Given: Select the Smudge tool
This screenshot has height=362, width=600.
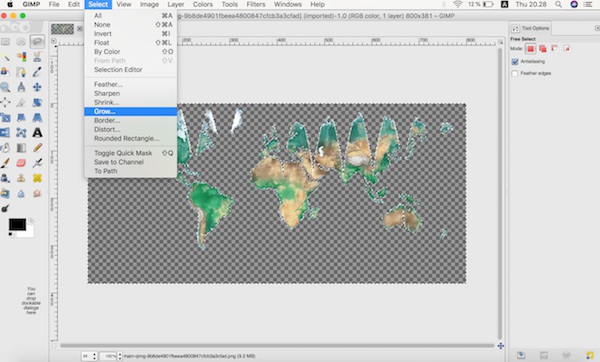Looking at the screenshot, I should coord(37,193).
